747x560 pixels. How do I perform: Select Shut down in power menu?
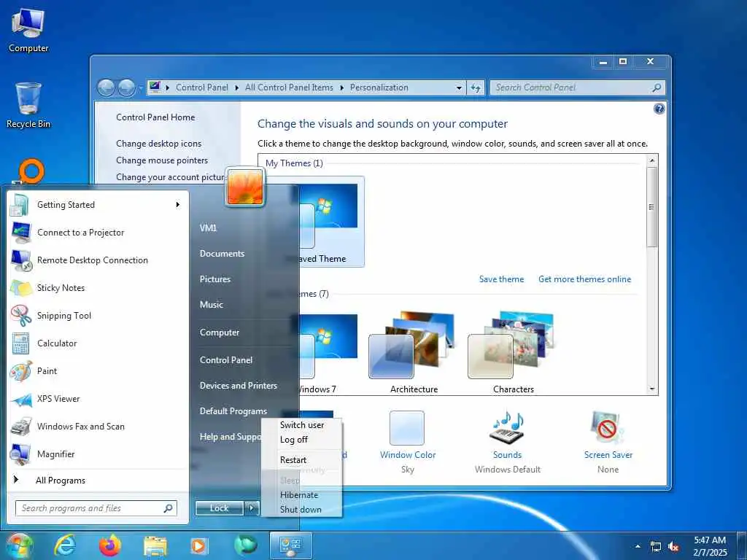click(301, 510)
